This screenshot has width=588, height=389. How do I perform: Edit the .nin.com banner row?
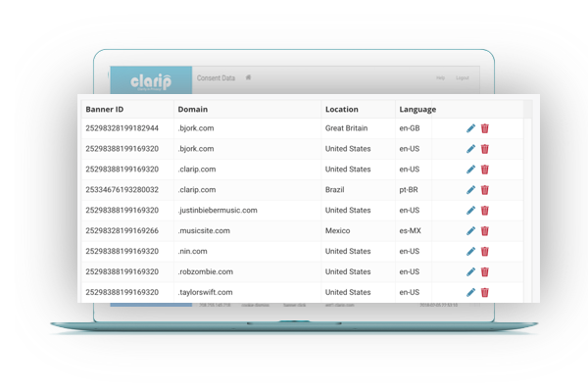point(470,251)
